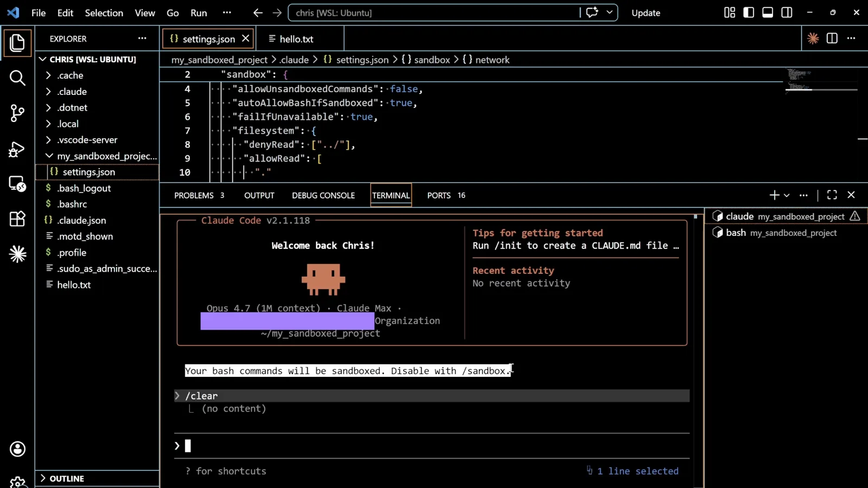The height and width of the screenshot is (488, 868).
Task: Show more menu bar items ellipsis
Action: coord(227,12)
